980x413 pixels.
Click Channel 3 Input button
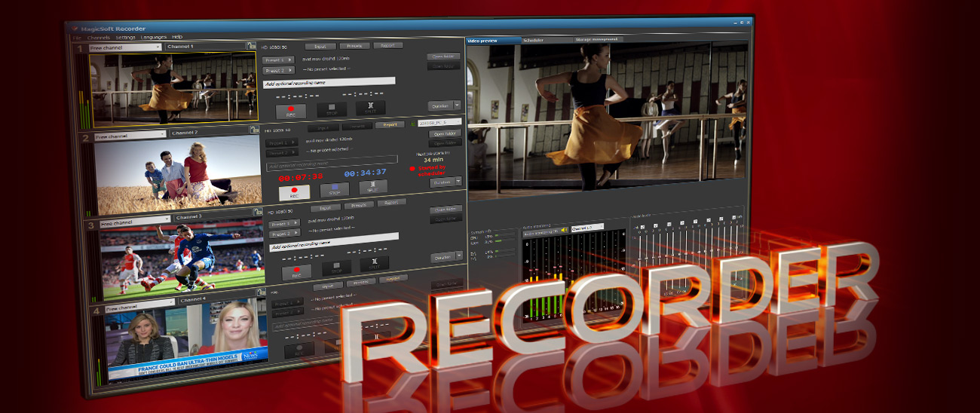pos(326,207)
